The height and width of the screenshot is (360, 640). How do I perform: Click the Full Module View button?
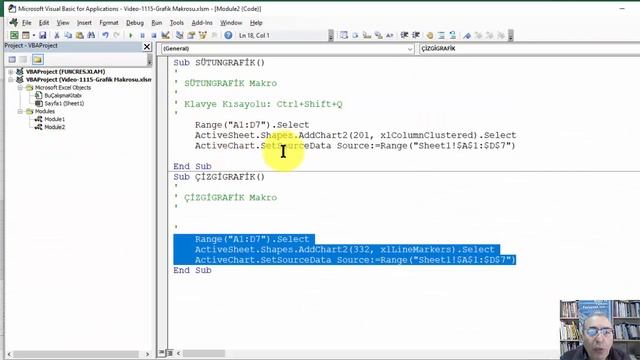pos(169,353)
